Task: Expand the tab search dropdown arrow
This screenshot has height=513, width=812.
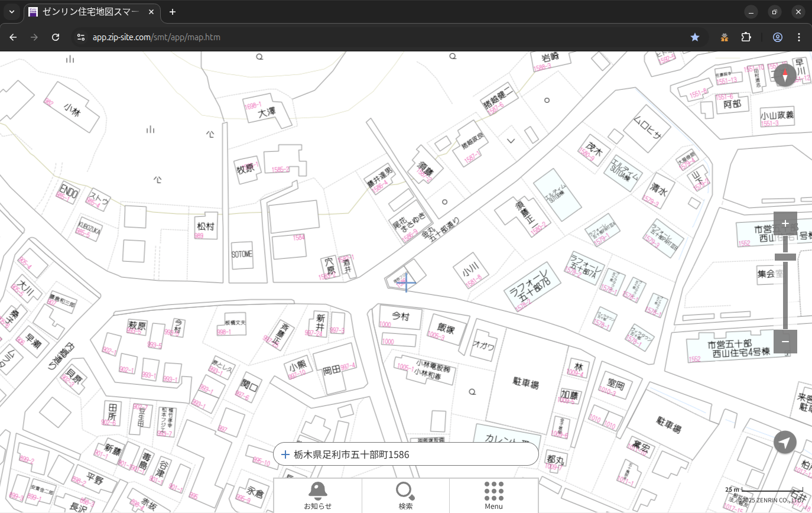Action: [x=12, y=12]
